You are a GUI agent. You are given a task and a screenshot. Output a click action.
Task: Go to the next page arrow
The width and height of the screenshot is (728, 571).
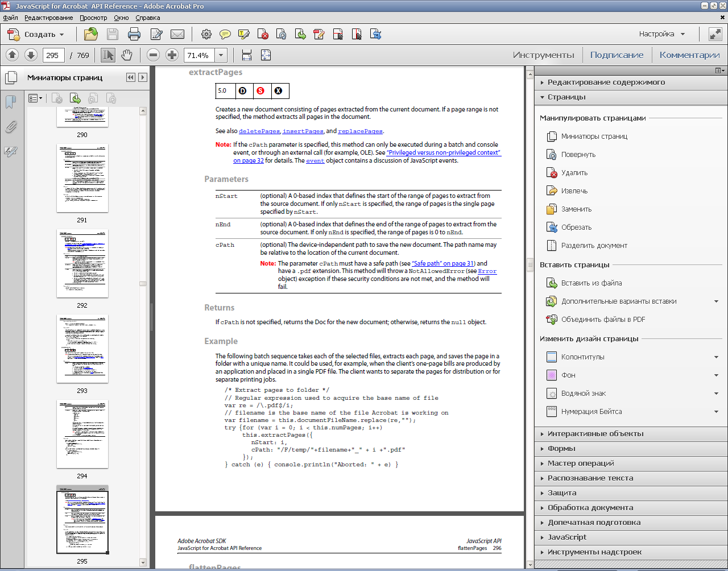(31, 55)
